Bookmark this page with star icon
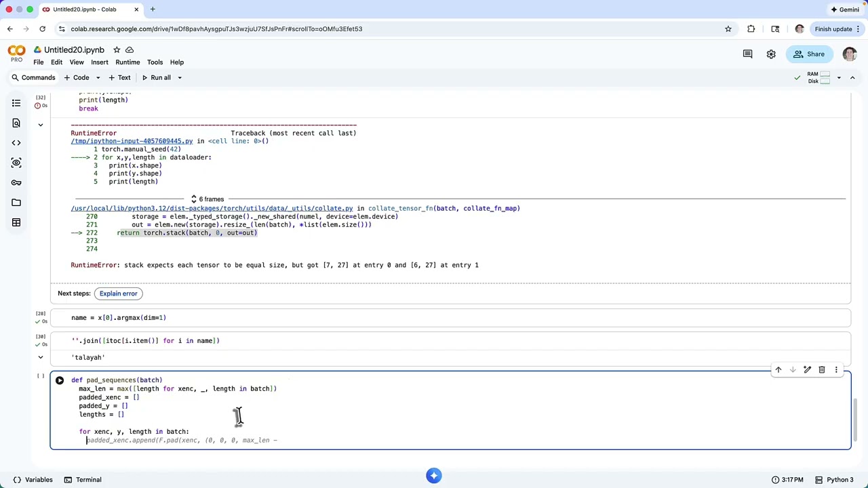Screen dimensions: 868x488 point(728,29)
